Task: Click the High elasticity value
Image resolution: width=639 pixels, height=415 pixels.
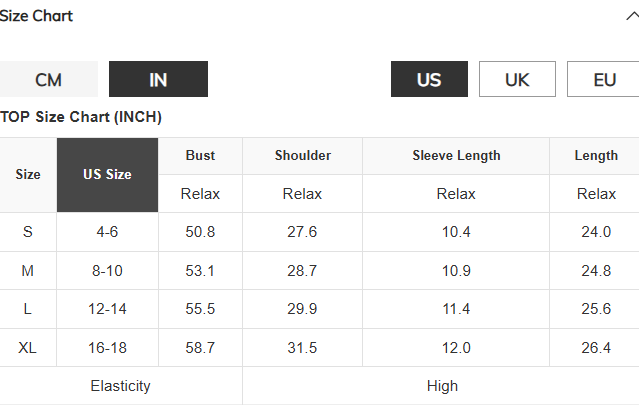Action: tap(442, 386)
